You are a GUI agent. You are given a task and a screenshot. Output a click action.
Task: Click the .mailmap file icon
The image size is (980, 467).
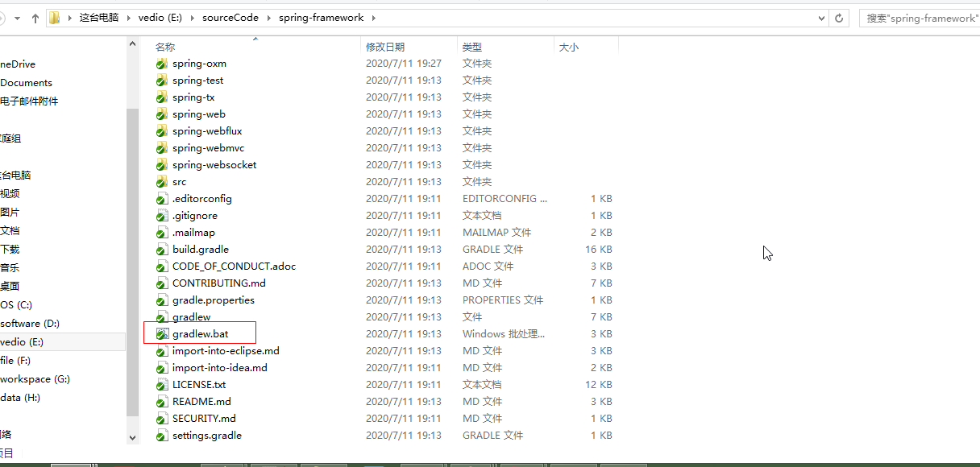[162, 233]
